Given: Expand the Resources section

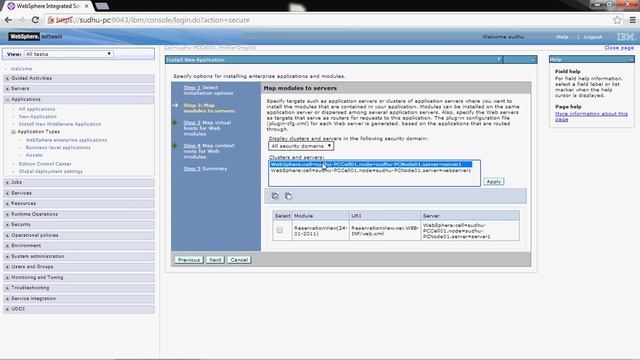Looking at the screenshot, I should click(x=7, y=203).
